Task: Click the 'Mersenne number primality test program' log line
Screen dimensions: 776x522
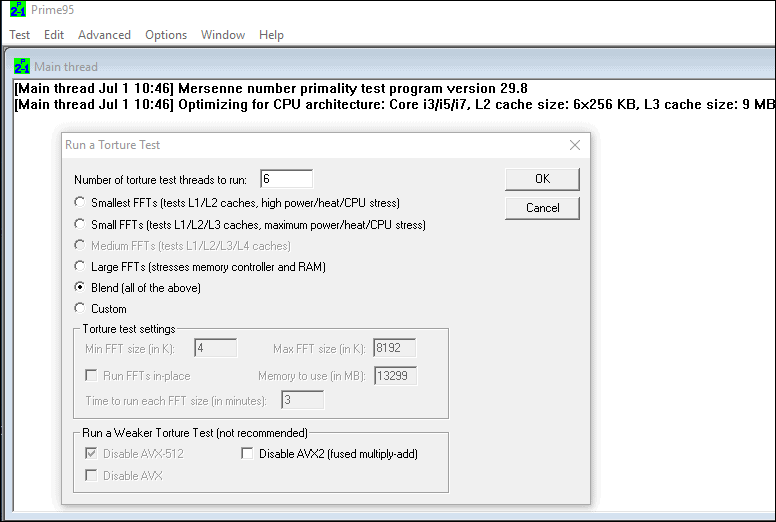Action: (271, 89)
